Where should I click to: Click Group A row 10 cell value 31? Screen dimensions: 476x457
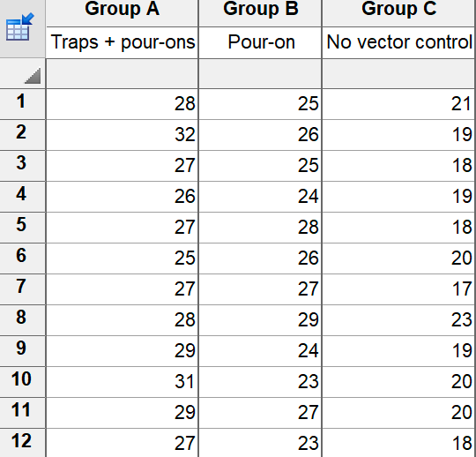click(x=122, y=381)
